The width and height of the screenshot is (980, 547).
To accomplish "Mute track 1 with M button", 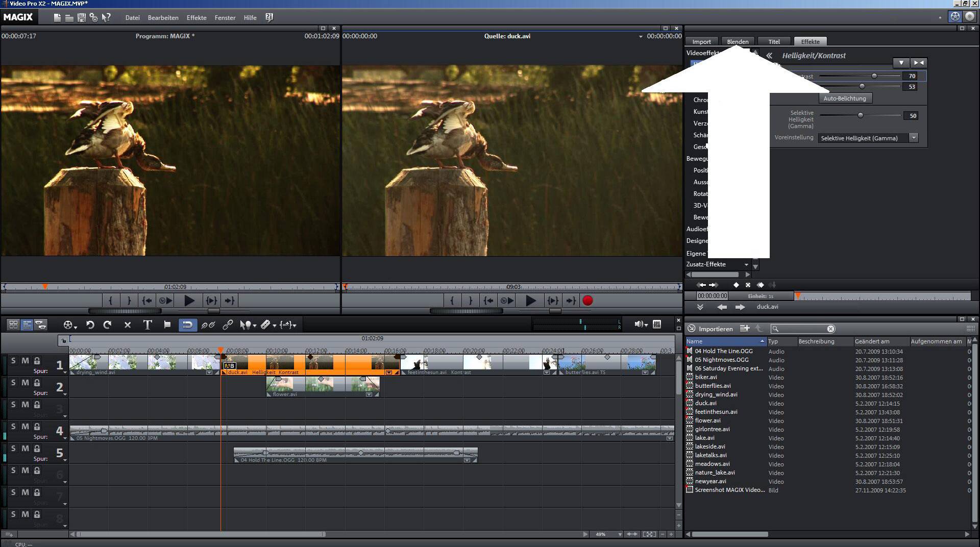I will click(x=25, y=361).
